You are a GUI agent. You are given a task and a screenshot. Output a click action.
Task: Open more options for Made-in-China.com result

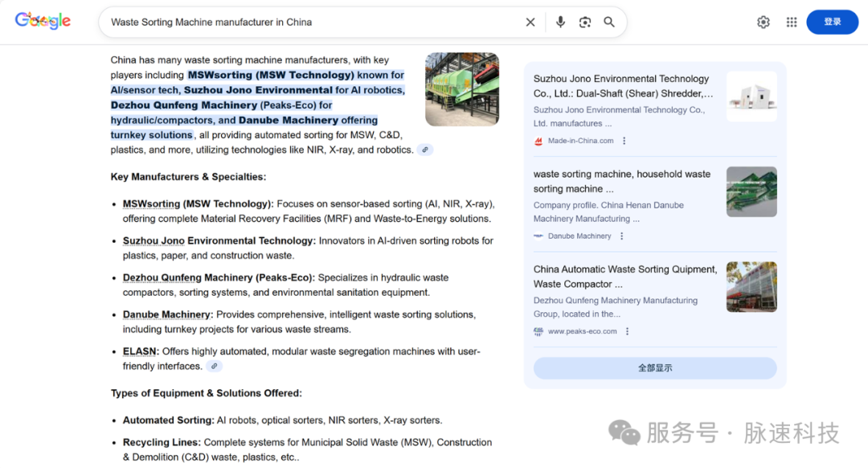(624, 141)
